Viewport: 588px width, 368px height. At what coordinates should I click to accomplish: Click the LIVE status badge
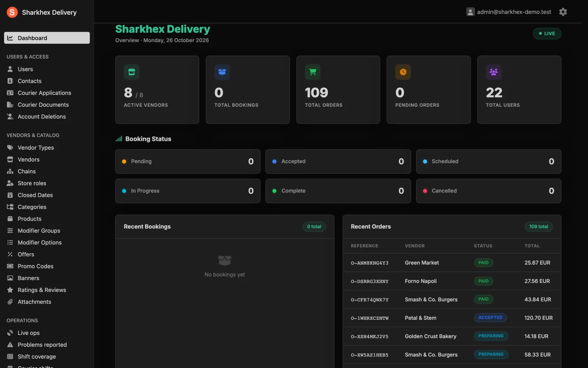[547, 33]
